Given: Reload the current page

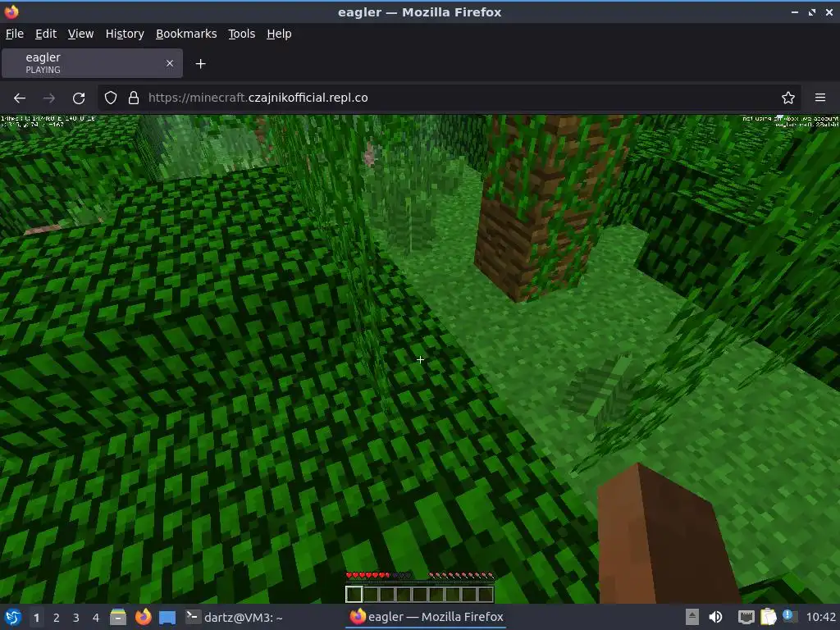Looking at the screenshot, I should (x=79, y=98).
